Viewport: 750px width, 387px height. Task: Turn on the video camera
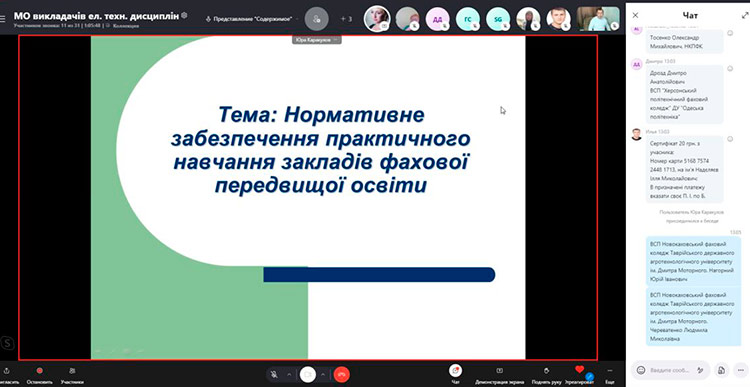pos(308,375)
